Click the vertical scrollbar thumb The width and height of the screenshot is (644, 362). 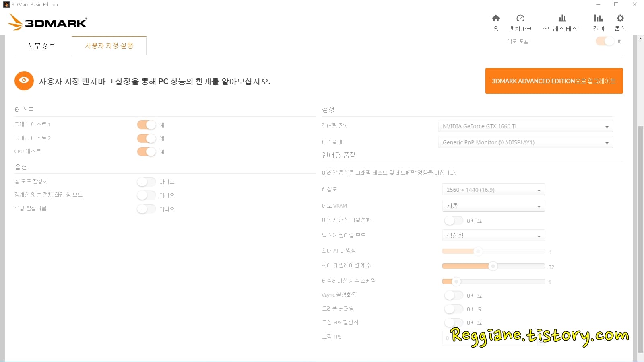pos(640,239)
